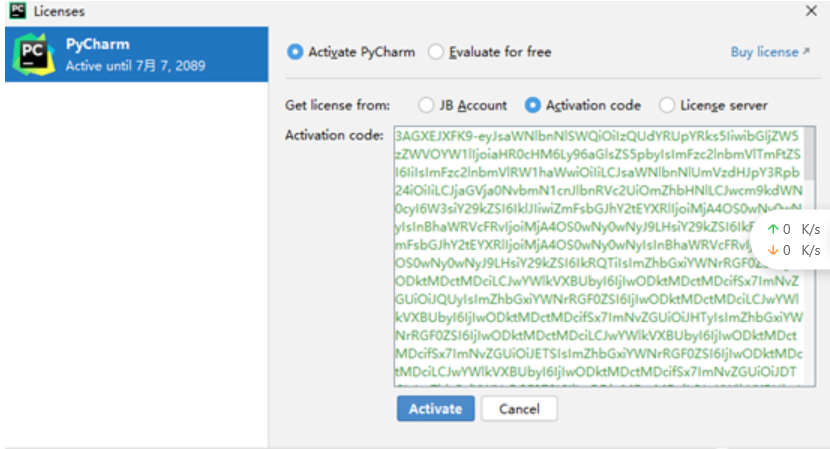Choose the Activation code radio option
The width and height of the screenshot is (830, 449).
(533, 105)
